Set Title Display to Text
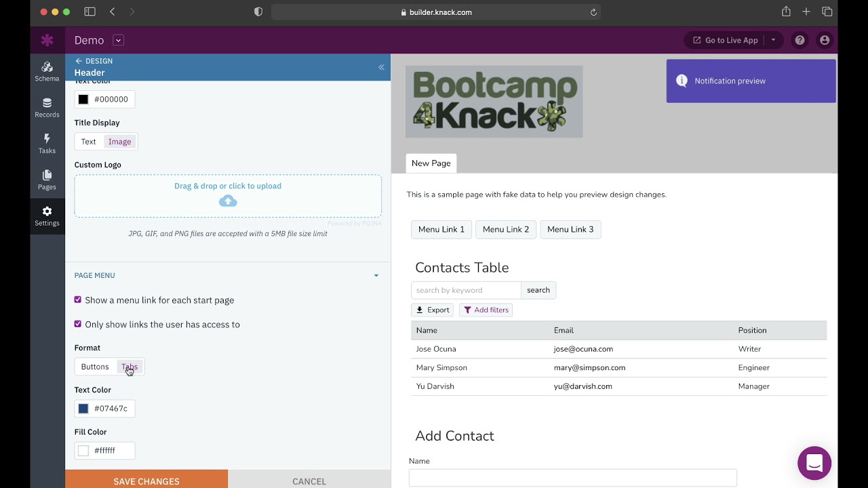This screenshot has width=868, height=488. click(x=89, y=142)
